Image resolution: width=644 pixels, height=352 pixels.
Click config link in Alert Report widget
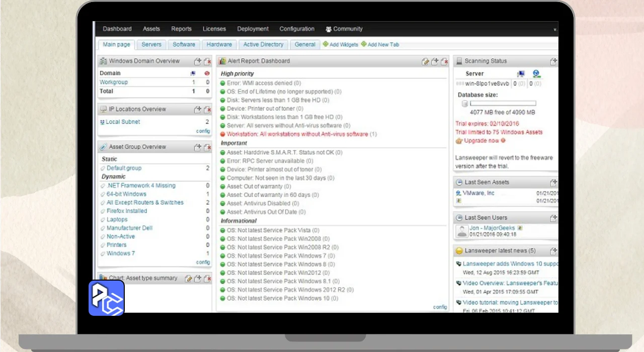[440, 307]
